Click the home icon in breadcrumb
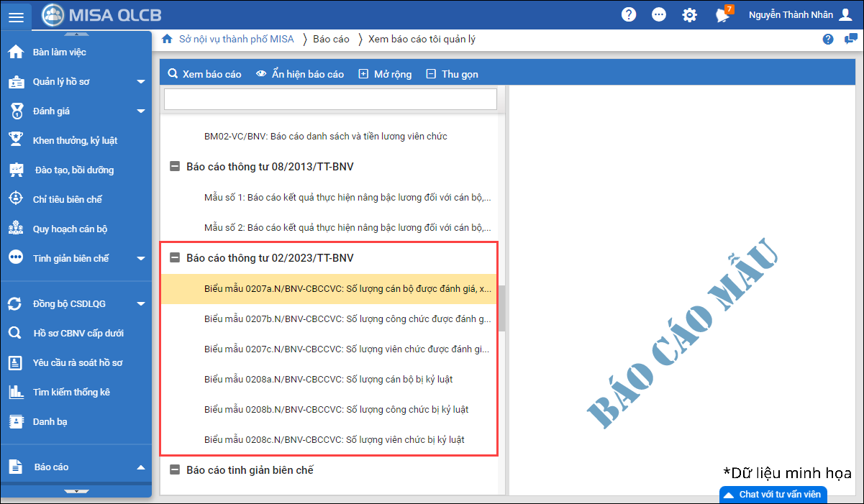 point(167,40)
